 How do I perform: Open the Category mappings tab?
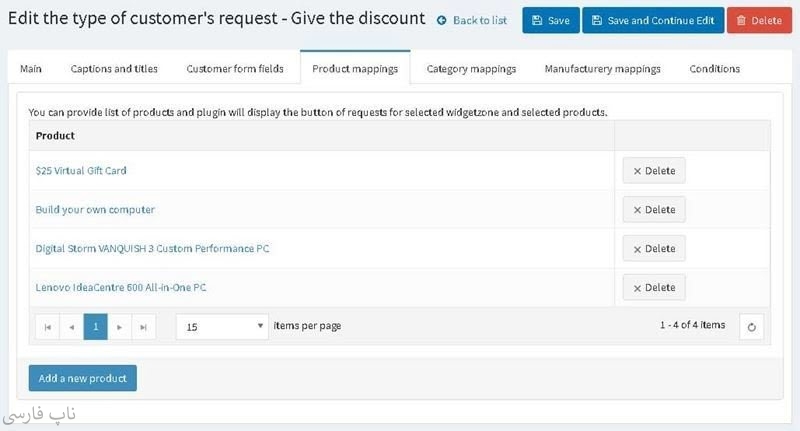coord(471,69)
